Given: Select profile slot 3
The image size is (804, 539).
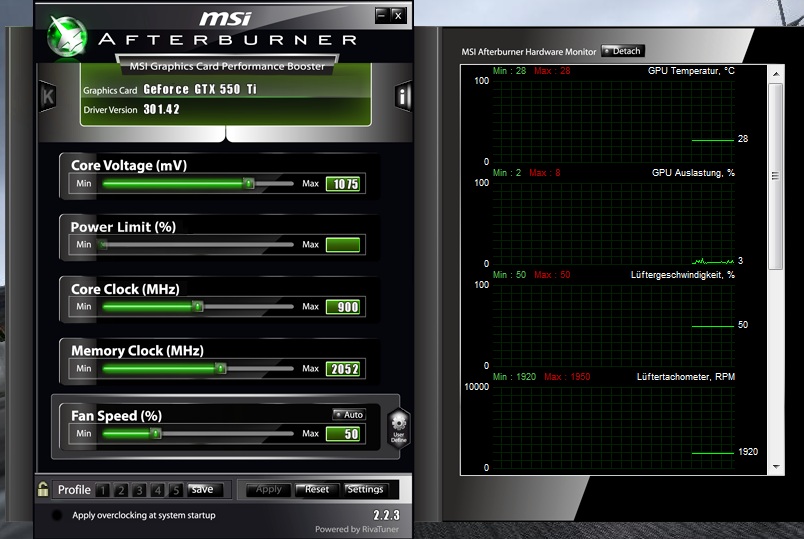Looking at the screenshot, I should (x=139, y=490).
